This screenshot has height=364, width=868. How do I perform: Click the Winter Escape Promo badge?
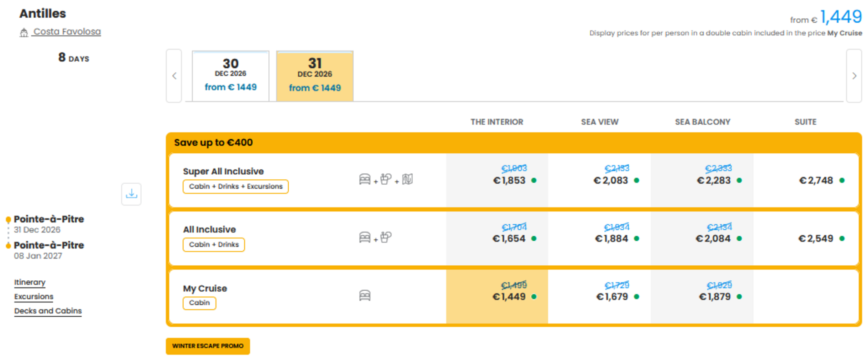click(208, 346)
